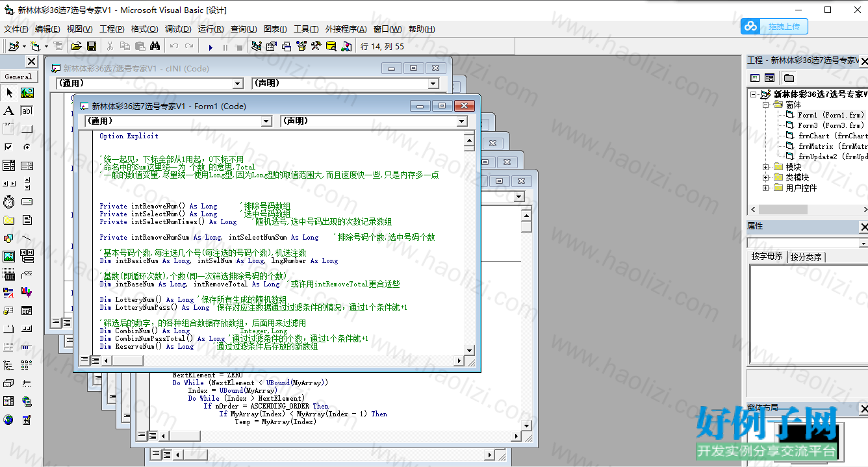868x467 pixels.
Task: Open the 工程(P) menu
Action: click(x=112, y=29)
